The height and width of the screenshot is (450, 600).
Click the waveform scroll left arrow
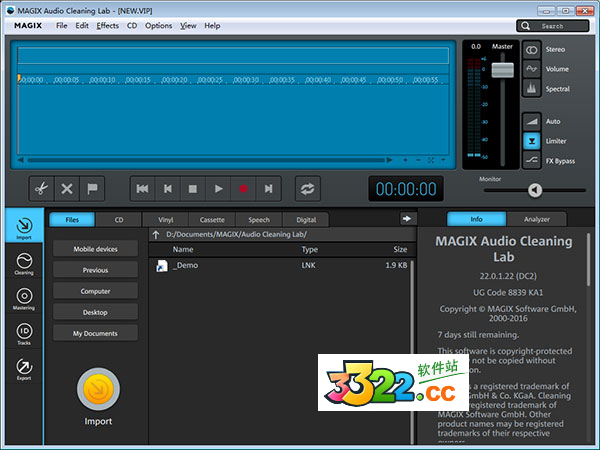(x=21, y=160)
